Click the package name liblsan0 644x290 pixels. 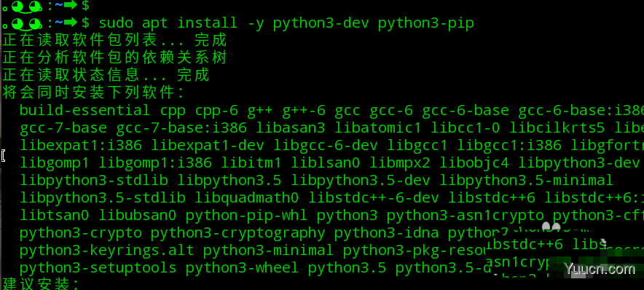pyautogui.click(x=326, y=163)
